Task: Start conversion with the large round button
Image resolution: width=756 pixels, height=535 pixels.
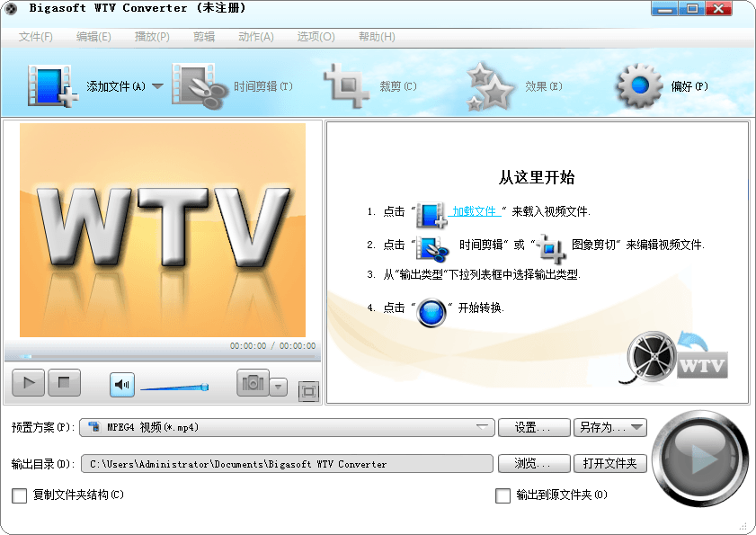Action: pos(699,459)
